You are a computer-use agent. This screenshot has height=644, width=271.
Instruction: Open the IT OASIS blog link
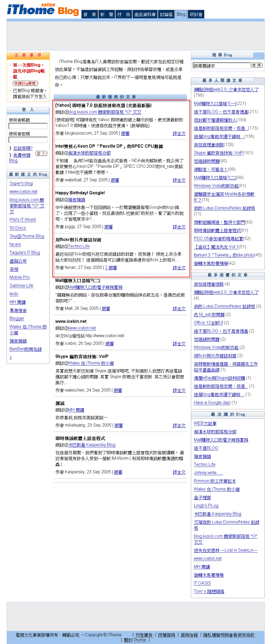[x=202, y=583]
